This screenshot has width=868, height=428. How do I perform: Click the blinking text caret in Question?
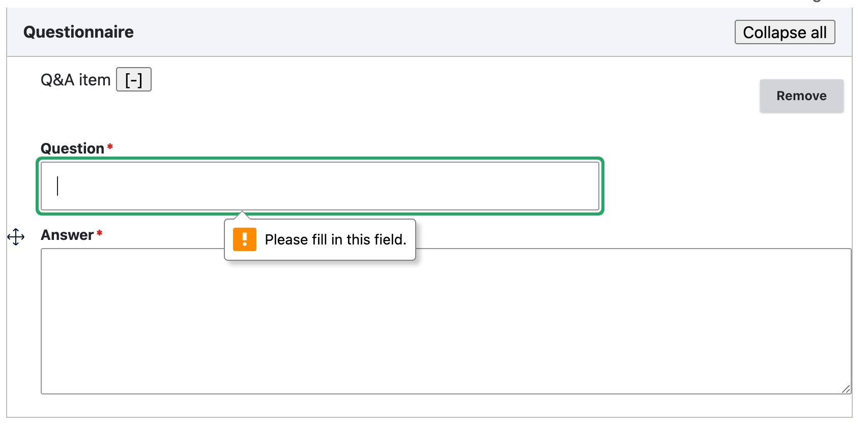pos(57,186)
